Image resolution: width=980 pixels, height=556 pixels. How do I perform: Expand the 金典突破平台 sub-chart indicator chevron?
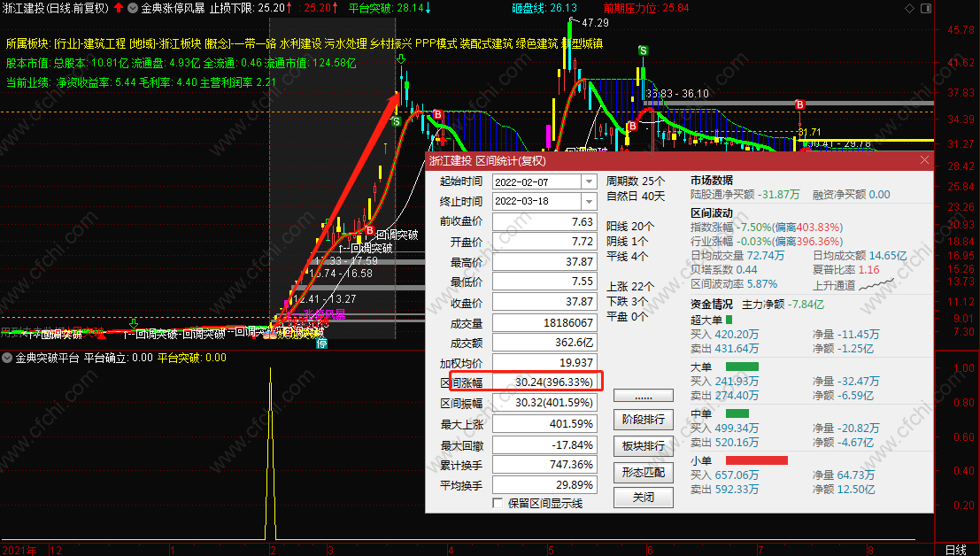click(7, 358)
